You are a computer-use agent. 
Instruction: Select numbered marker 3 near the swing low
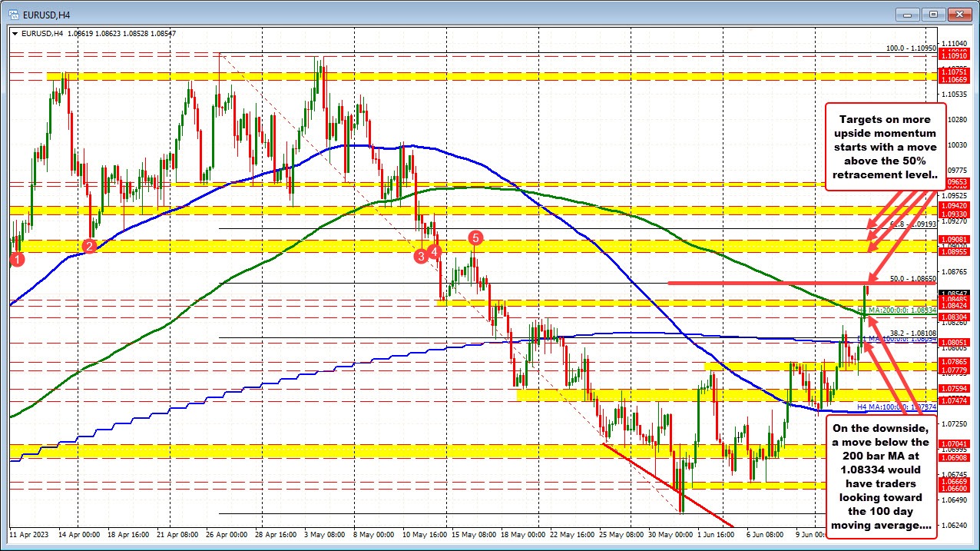click(421, 255)
